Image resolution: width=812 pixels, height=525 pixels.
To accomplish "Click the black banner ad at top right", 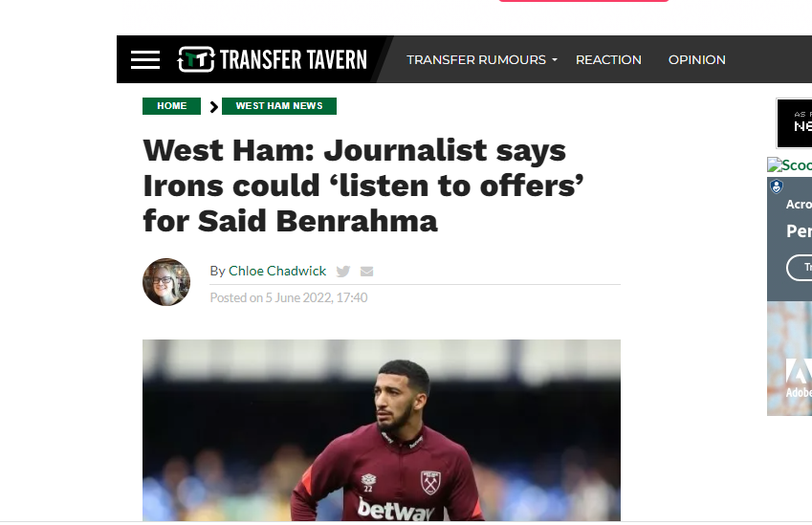I will [x=795, y=122].
